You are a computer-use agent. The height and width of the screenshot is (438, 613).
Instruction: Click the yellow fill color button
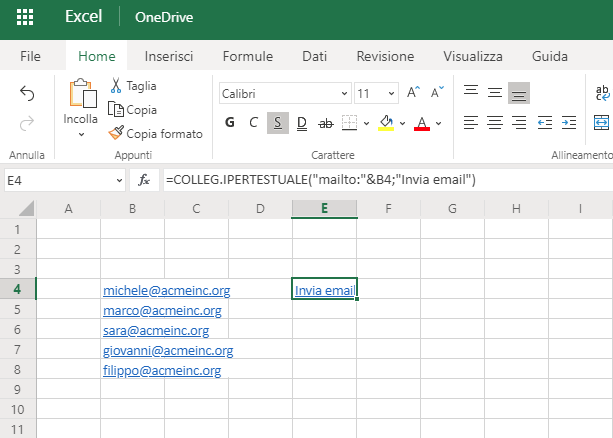[386, 123]
